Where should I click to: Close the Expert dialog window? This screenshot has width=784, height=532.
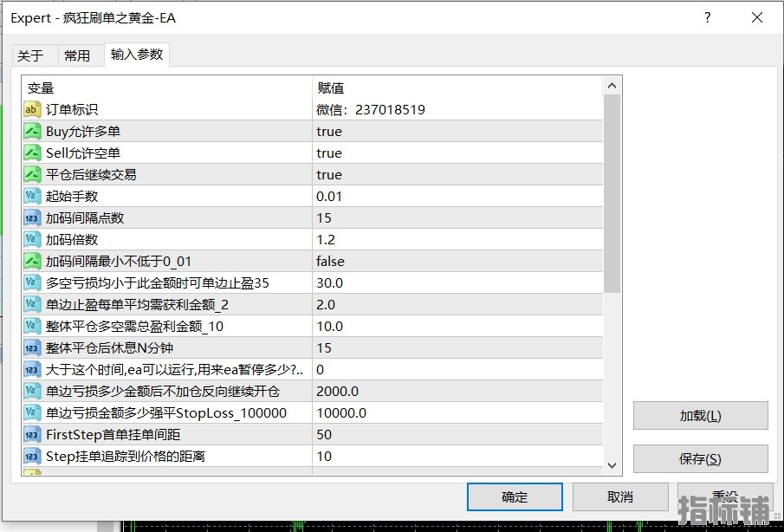pos(757,17)
